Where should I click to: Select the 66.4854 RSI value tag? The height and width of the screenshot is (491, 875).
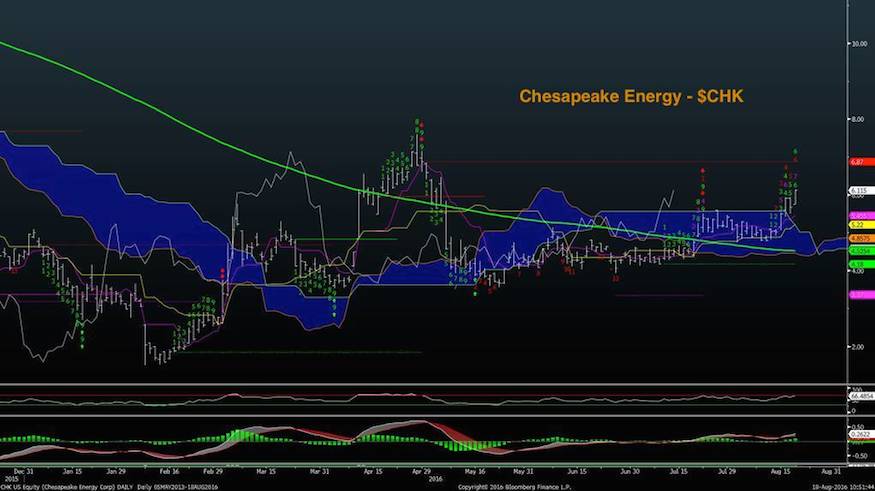(x=861, y=396)
